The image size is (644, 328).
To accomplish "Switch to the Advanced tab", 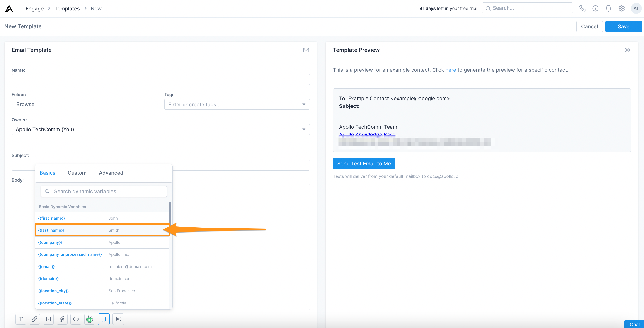I will [x=111, y=173].
